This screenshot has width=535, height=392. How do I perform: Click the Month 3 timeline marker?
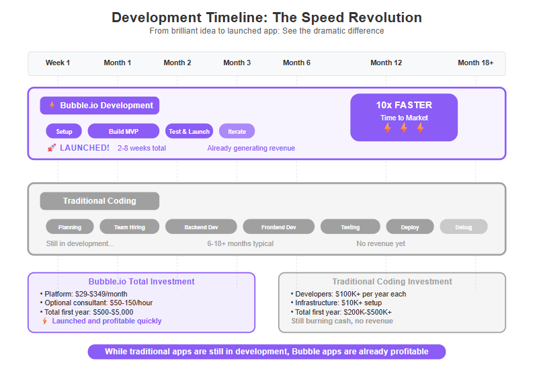coord(237,63)
